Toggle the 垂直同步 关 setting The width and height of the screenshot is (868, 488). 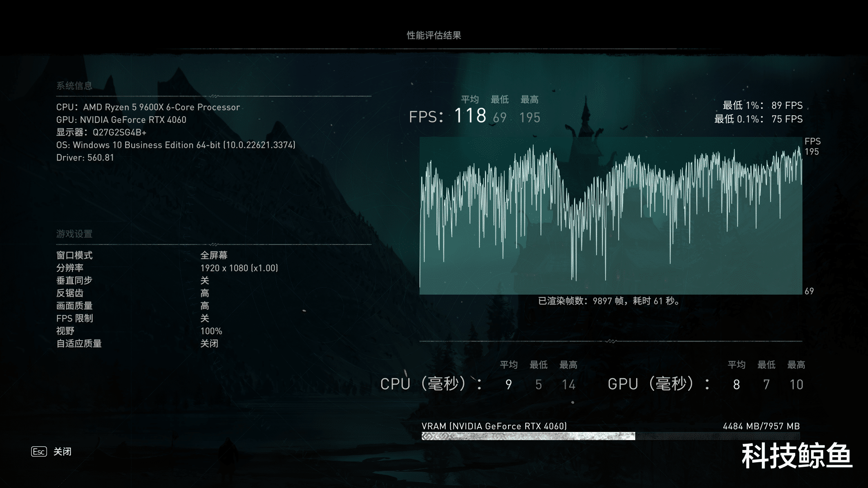pos(205,281)
